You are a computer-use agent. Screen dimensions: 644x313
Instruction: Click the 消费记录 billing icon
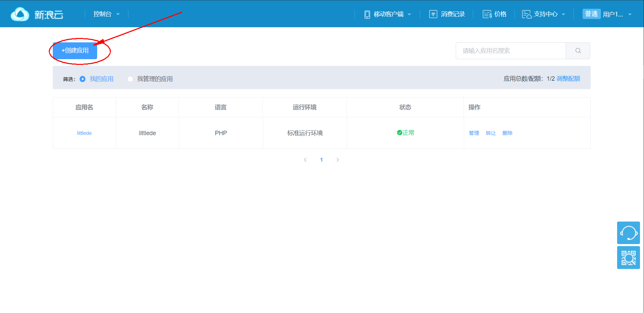(x=433, y=14)
